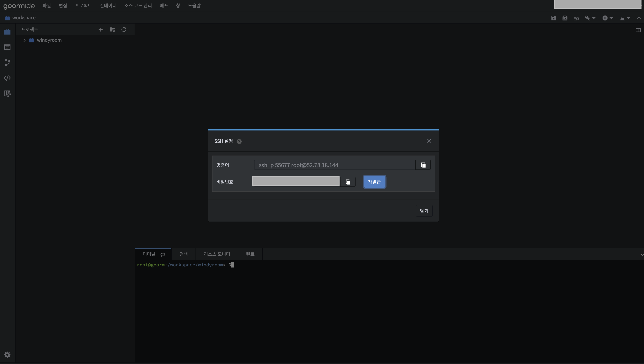Click the workspace briefcase icon
Viewport: 644px width, 364px height.
click(7, 18)
